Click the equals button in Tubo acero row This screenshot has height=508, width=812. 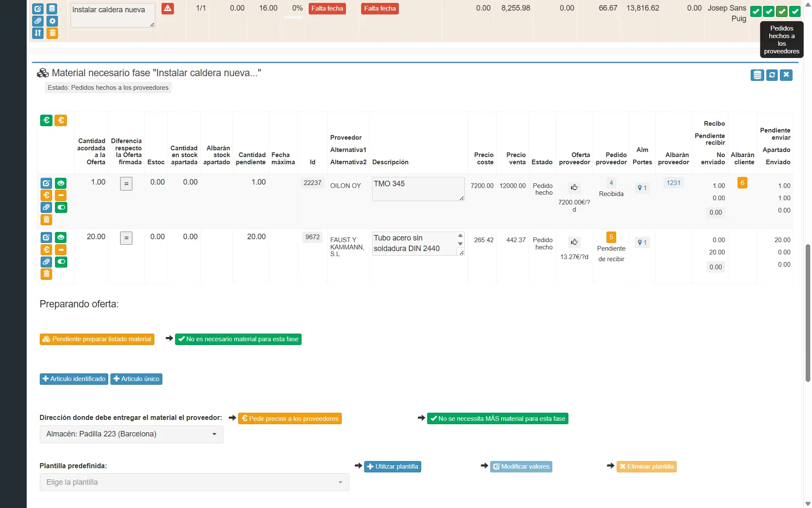(x=126, y=238)
